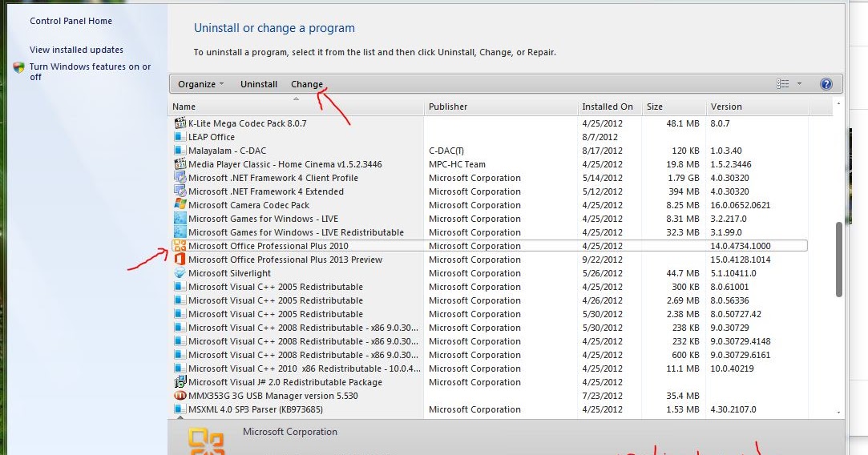Click version 15.0.4128.1014 cell
The image size is (868, 455).
tap(740, 259)
